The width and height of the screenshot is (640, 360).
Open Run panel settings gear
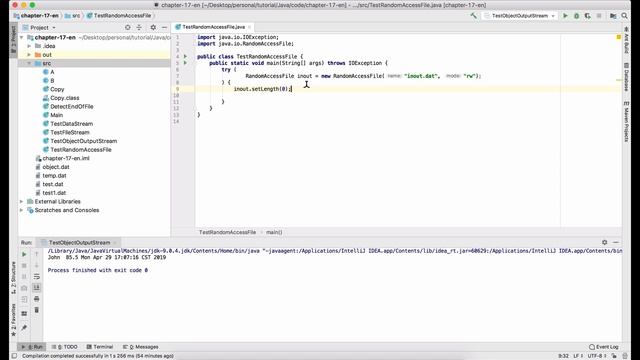coord(604,242)
